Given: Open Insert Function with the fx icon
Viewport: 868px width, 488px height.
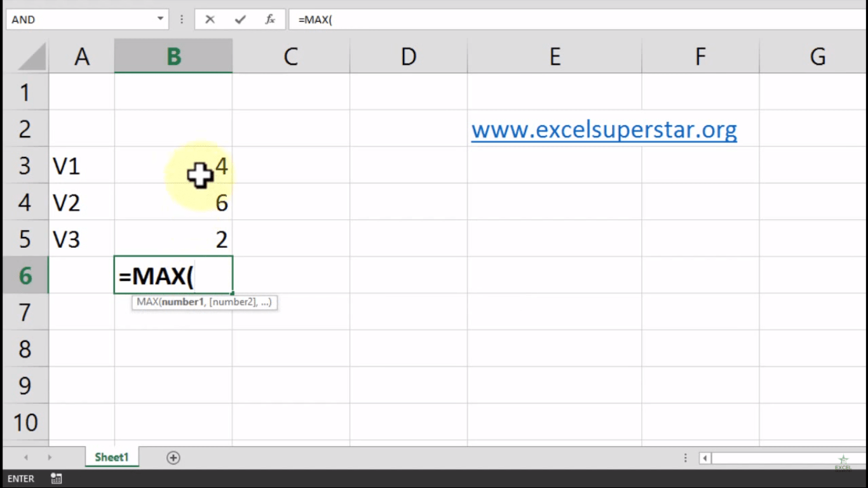Looking at the screenshot, I should pos(269,20).
